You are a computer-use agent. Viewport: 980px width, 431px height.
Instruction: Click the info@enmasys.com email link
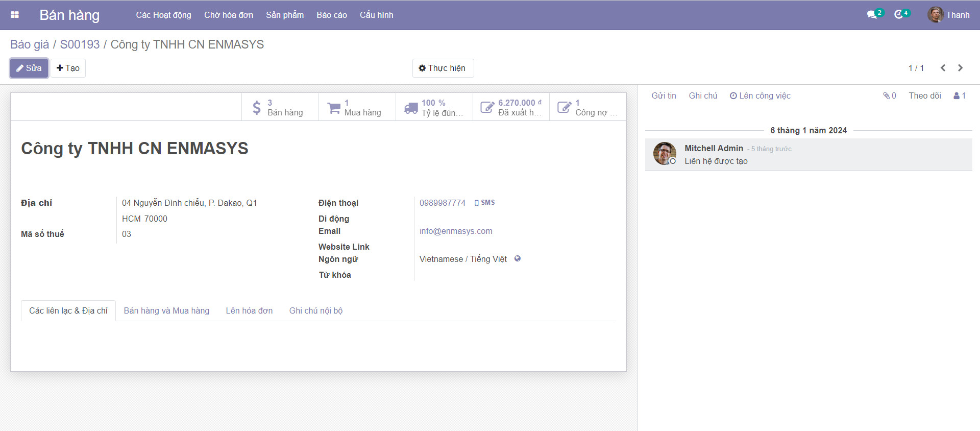[x=456, y=231]
